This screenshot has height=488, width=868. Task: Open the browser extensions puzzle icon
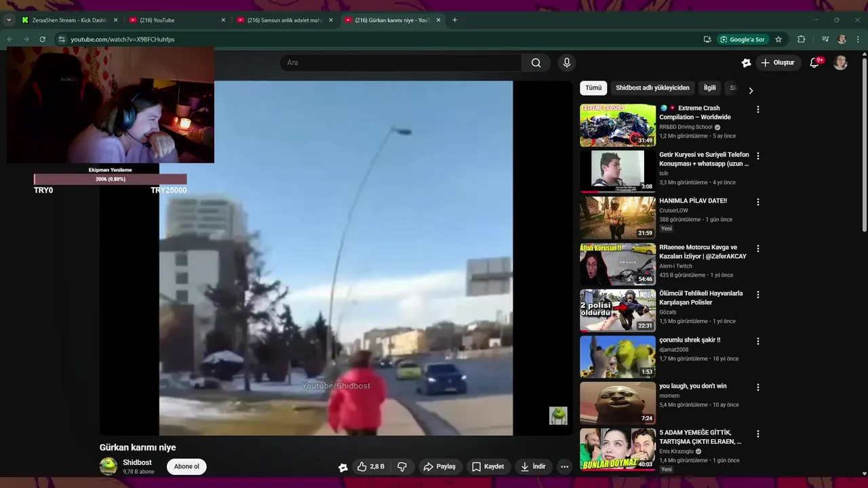(x=801, y=39)
